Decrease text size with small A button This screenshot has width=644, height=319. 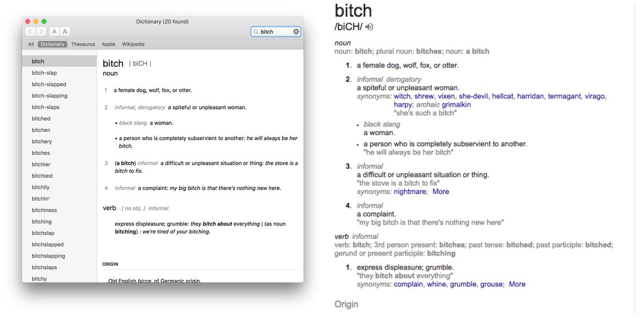tap(54, 32)
